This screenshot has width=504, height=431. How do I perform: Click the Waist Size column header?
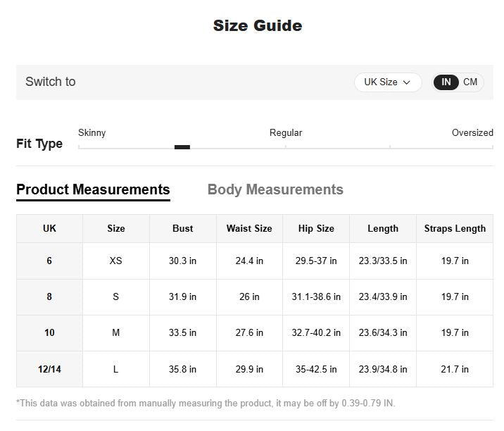(x=249, y=228)
